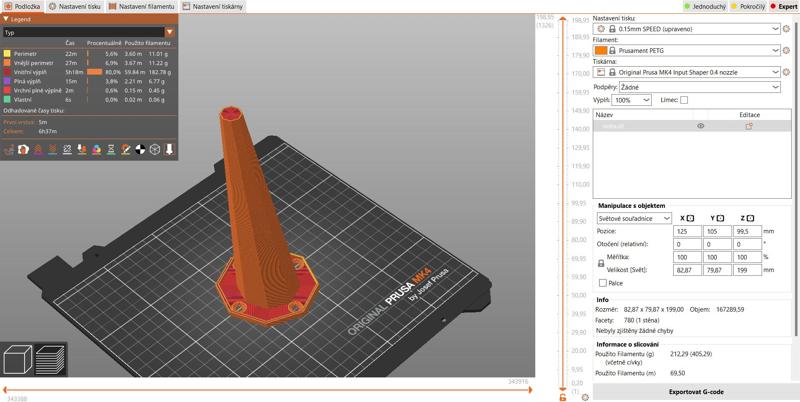The width and height of the screenshot is (800, 402).
Task: Toggle tool changes icon in legend
Action: pyautogui.click(x=82, y=149)
